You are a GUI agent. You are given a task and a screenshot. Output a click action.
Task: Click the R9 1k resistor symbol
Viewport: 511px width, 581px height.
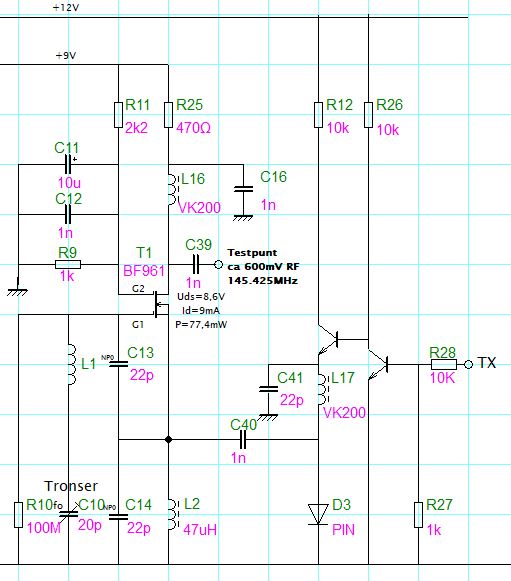pos(68,265)
